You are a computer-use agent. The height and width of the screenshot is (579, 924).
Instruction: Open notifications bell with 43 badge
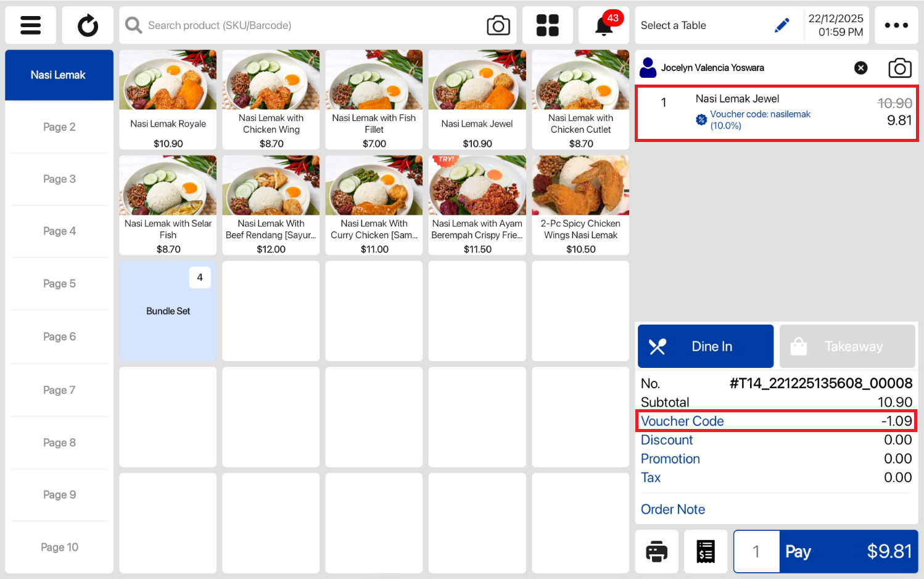click(604, 25)
